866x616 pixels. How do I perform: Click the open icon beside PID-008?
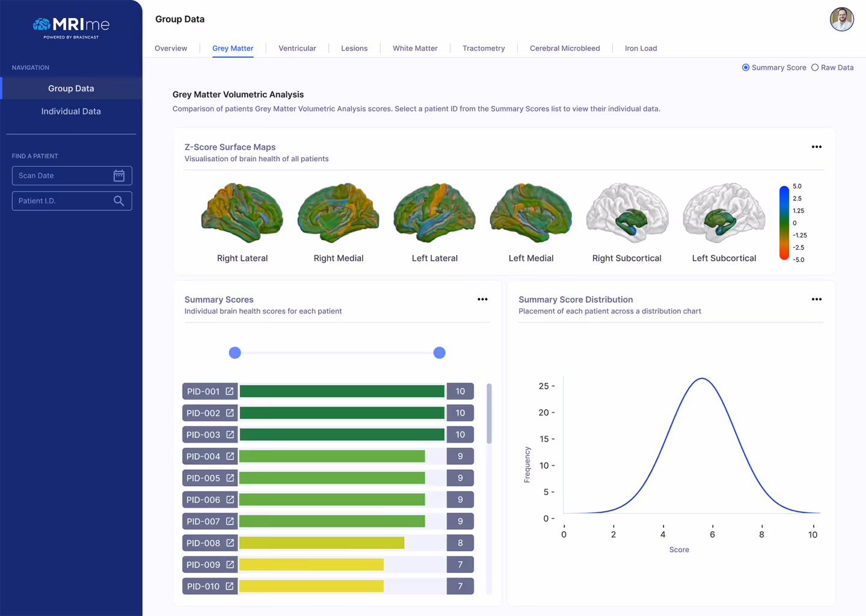[230, 543]
